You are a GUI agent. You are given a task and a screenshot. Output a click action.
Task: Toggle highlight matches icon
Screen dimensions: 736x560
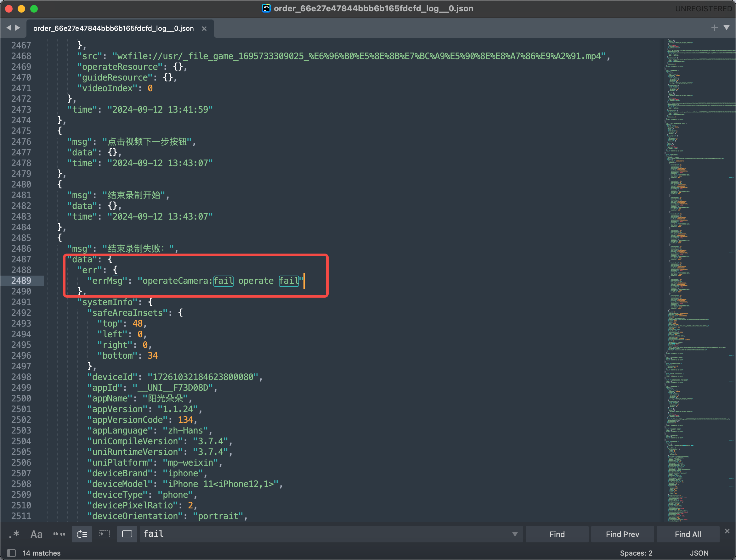127,534
